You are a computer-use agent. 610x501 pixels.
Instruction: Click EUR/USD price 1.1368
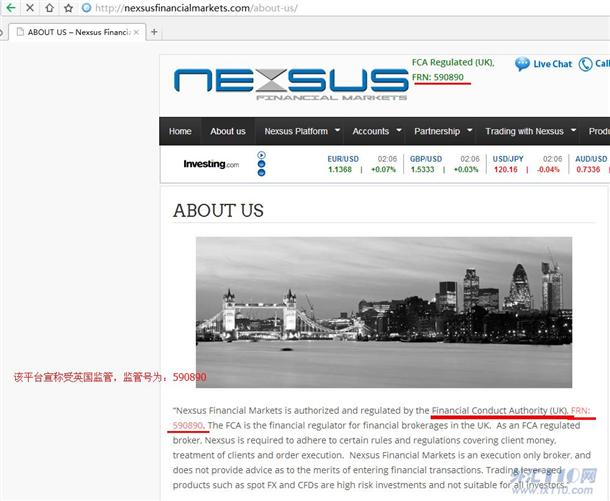click(340, 170)
